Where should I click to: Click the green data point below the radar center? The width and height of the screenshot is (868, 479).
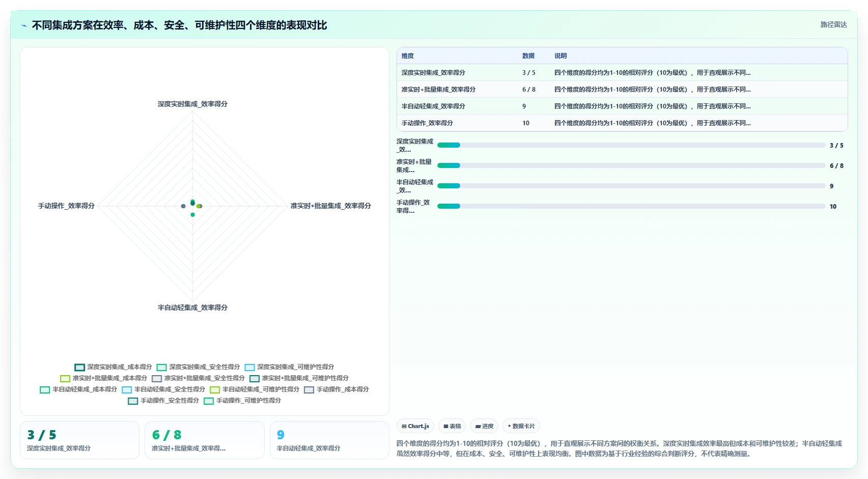192,215
